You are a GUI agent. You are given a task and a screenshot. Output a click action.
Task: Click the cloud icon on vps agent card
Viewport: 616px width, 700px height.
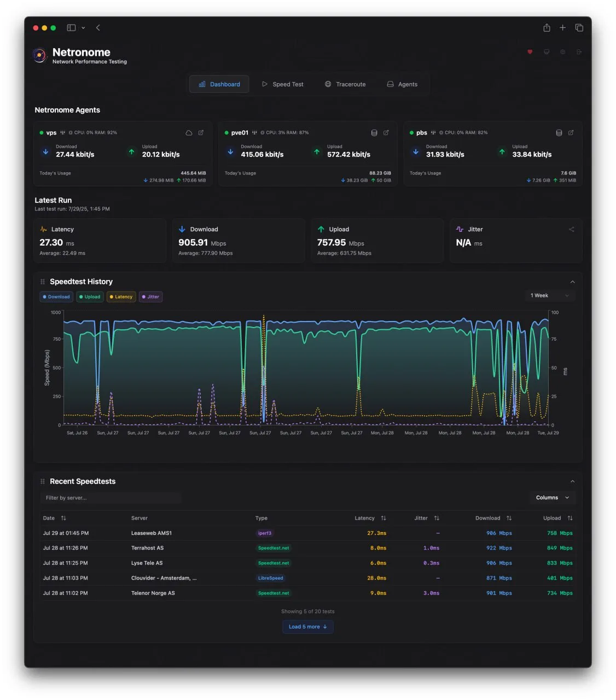pyautogui.click(x=189, y=133)
